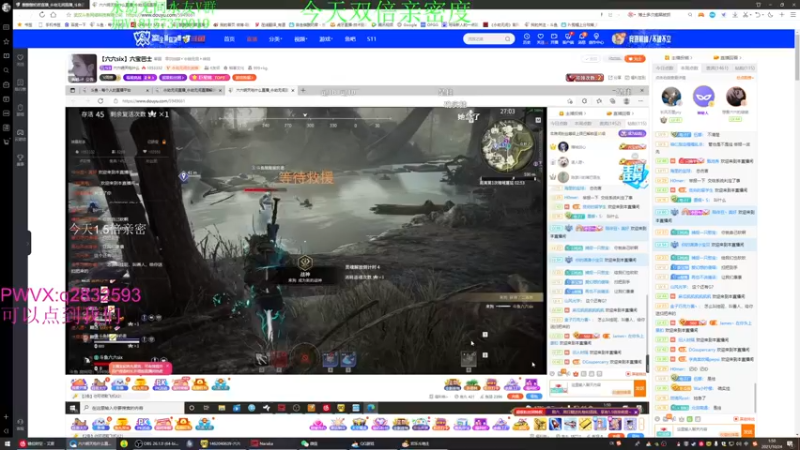
Task: Open followed channels heart icon in header
Action: pos(540,38)
